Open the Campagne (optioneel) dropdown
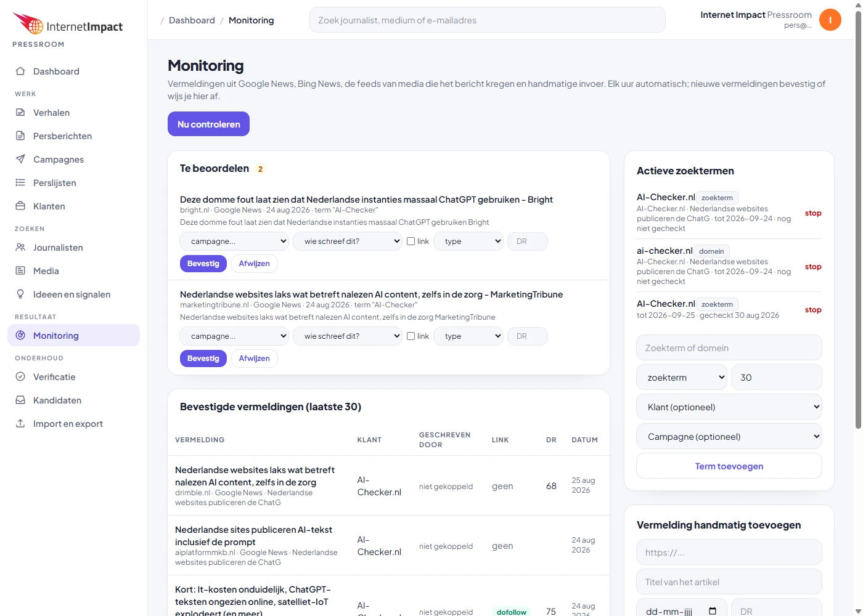The image size is (863, 616). click(x=729, y=436)
